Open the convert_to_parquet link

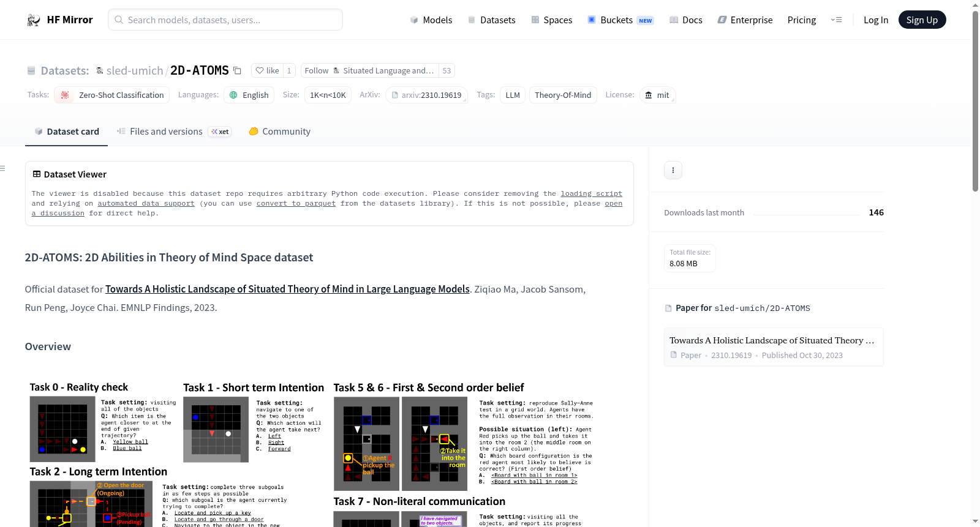point(296,203)
